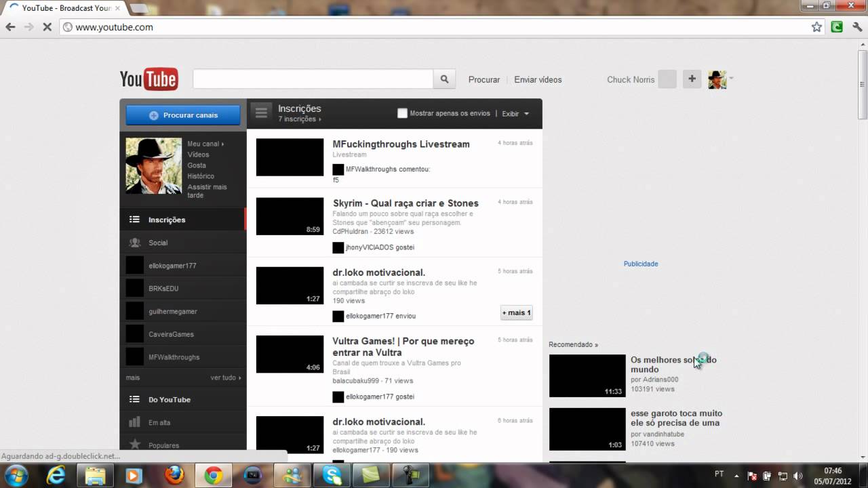Image resolution: width=868 pixels, height=488 pixels.
Task: Click the Populares star icon
Action: coord(134,445)
